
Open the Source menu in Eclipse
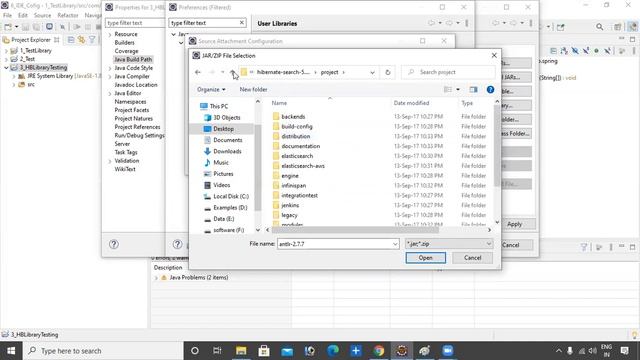[42, 16]
